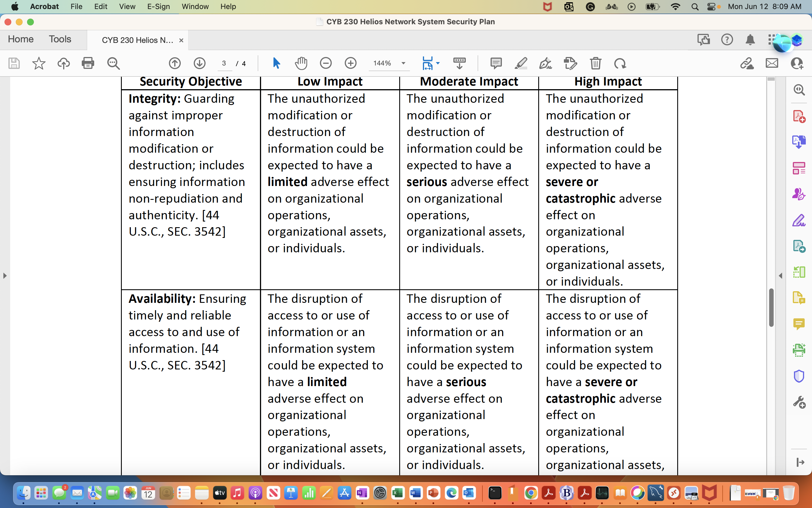The width and height of the screenshot is (812, 508).
Task: Select the Highlight text tool
Action: (521, 63)
